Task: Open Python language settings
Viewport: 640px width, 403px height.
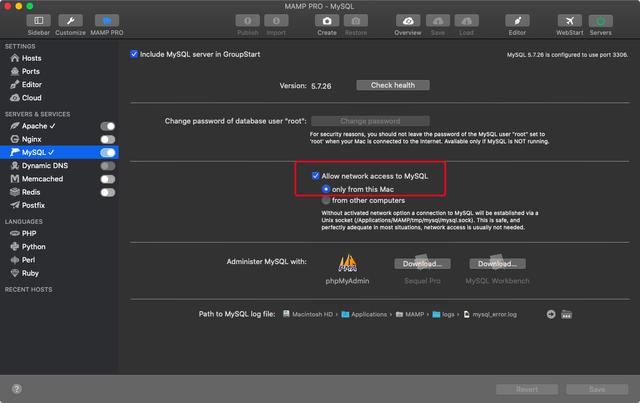Action: [x=28, y=247]
